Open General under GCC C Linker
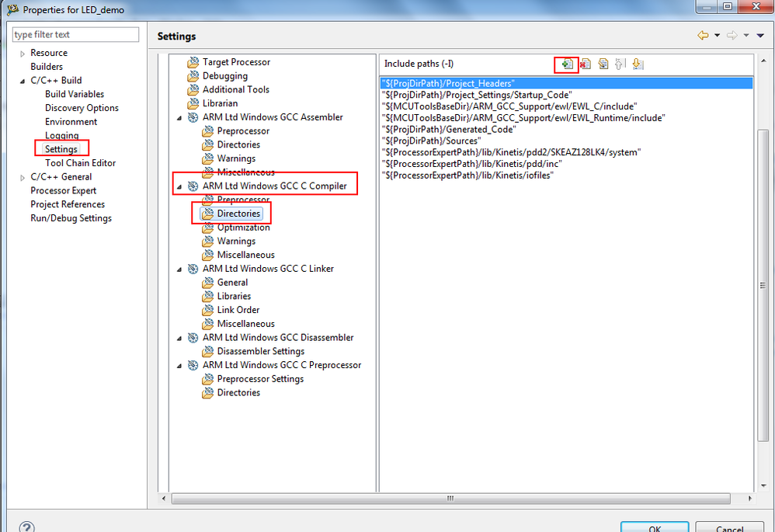 pos(232,283)
